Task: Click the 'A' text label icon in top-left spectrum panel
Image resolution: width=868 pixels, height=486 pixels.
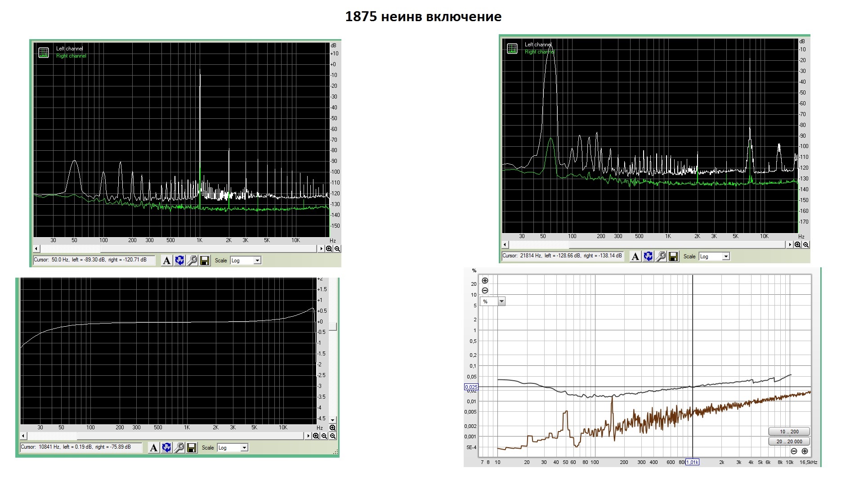Action: 166,261
